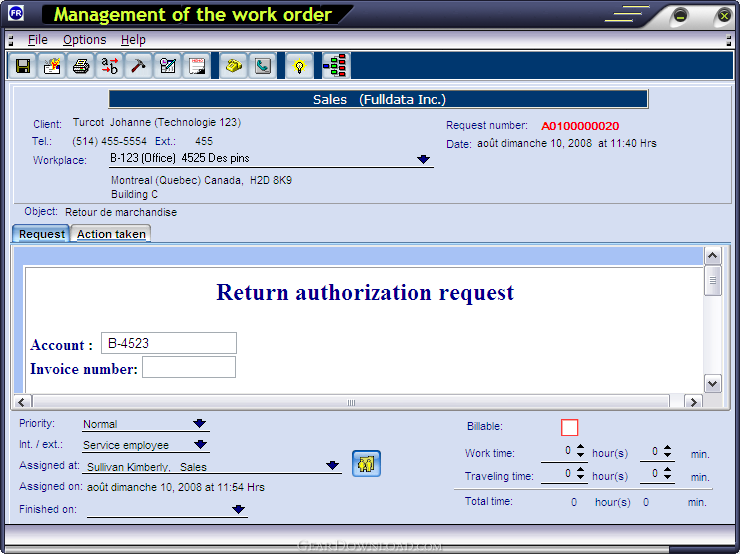Open the hierarchy tree diagram icon
This screenshot has height=554, width=740.
pyautogui.click(x=336, y=66)
